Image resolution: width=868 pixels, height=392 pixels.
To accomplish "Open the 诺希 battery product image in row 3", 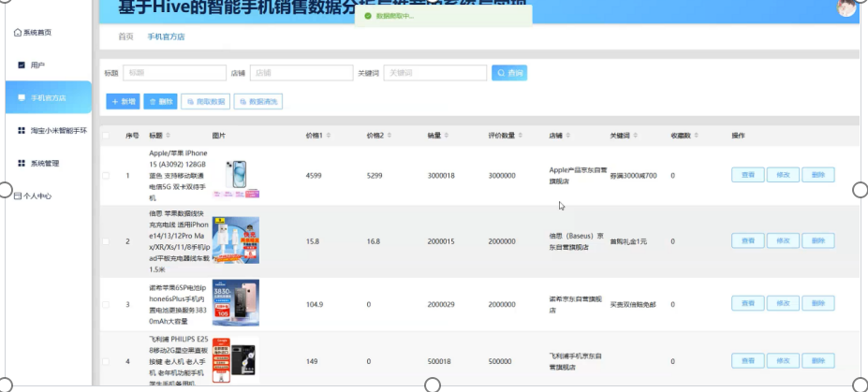I will click(x=236, y=303).
